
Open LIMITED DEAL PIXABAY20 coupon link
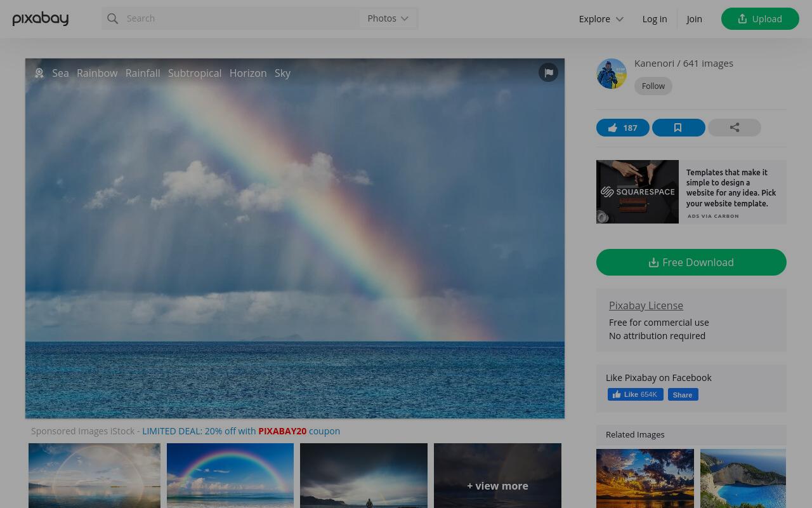[x=241, y=431]
